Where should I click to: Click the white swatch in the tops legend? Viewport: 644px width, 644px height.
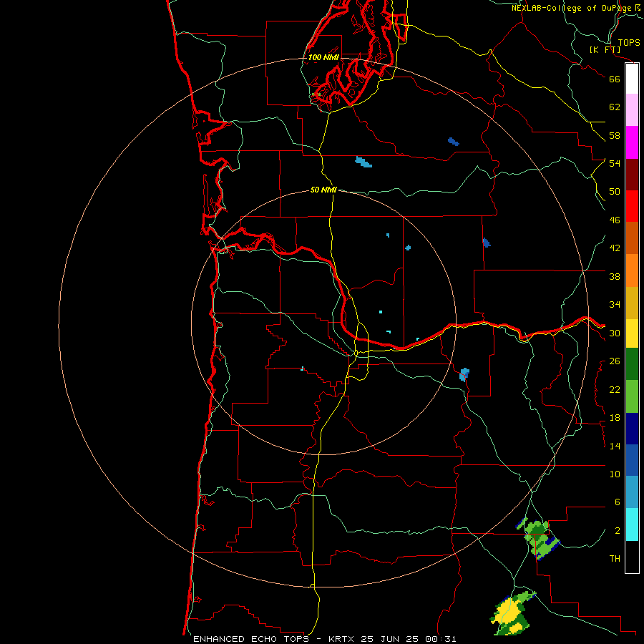(x=632, y=79)
